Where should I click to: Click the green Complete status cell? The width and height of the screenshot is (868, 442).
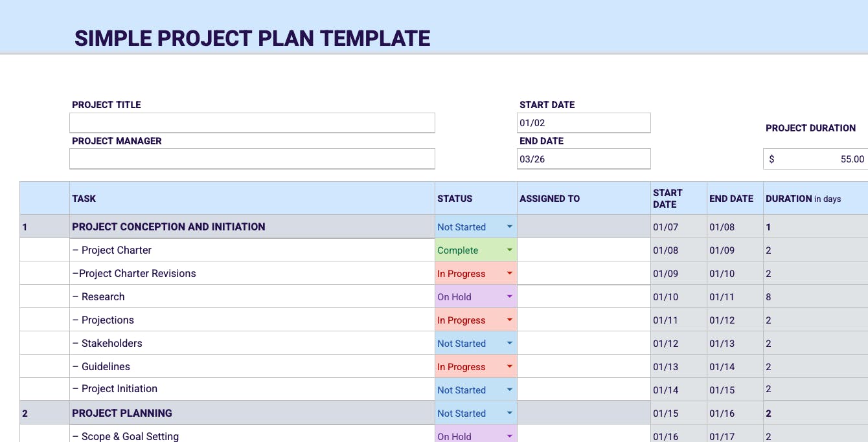466,250
